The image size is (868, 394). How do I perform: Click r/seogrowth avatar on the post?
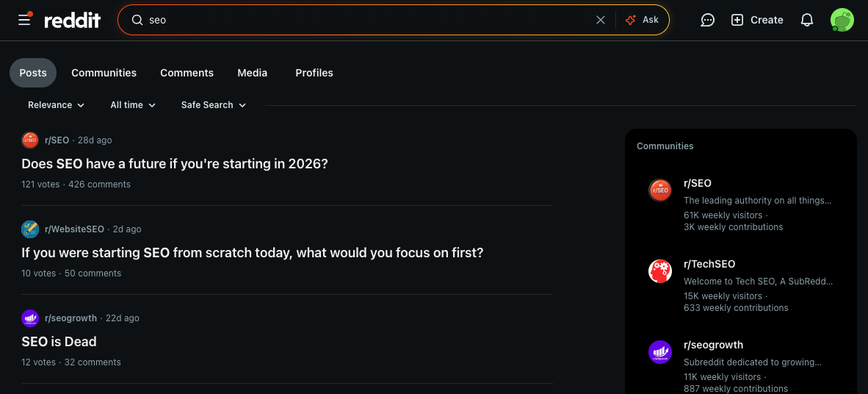[x=30, y=318]
